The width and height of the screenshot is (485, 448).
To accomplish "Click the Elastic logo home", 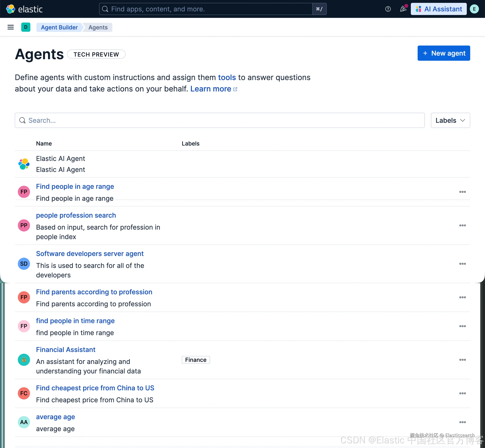I will click(x=24, y=9).
